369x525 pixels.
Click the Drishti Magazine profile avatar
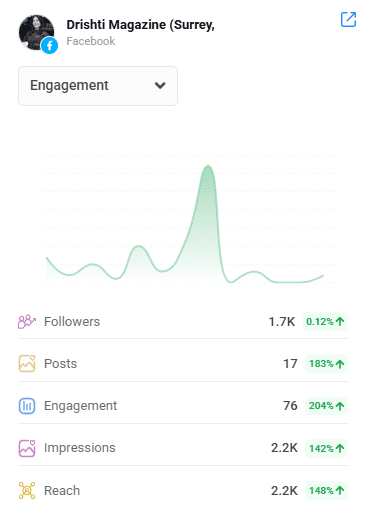(x=36, y=32)
